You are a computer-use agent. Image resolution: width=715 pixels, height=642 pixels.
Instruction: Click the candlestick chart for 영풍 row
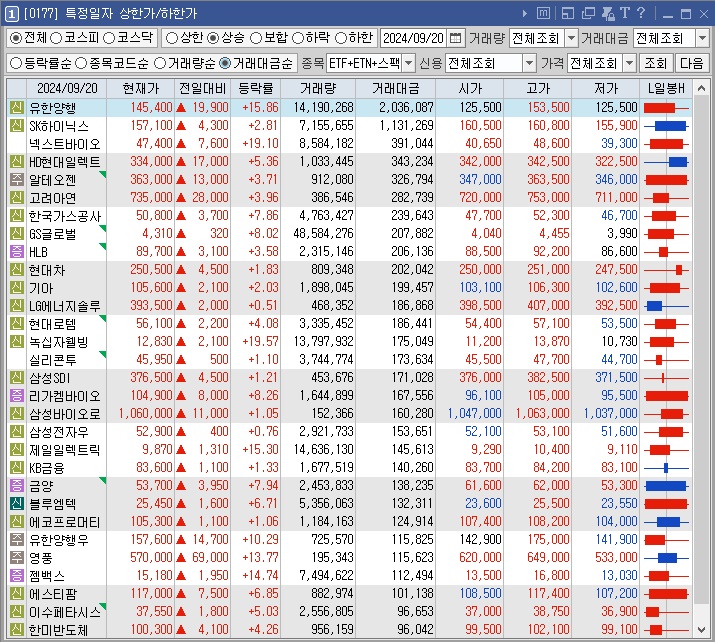(x=666, y=558)
